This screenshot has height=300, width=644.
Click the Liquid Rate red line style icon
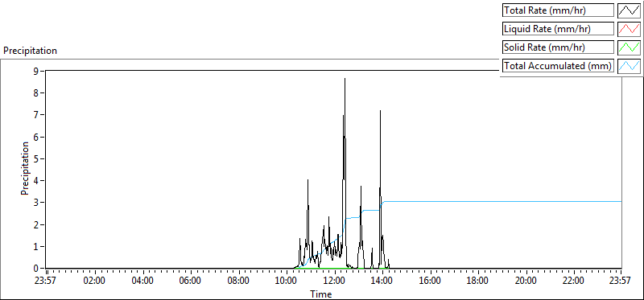click(629, 29)
